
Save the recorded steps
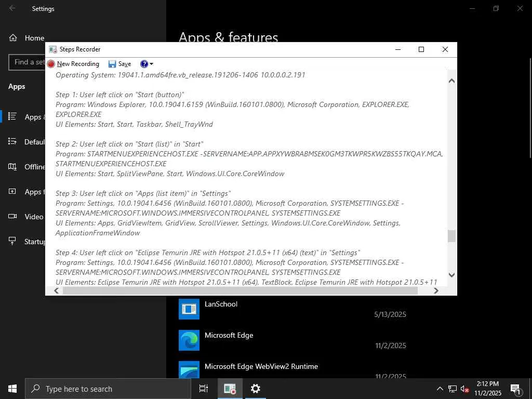pos(120,64)
